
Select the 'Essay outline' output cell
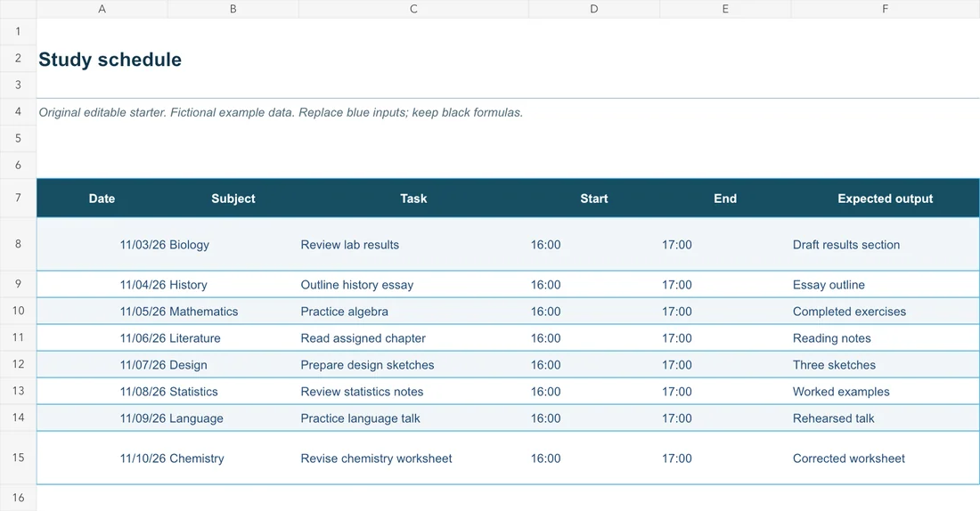885,285
